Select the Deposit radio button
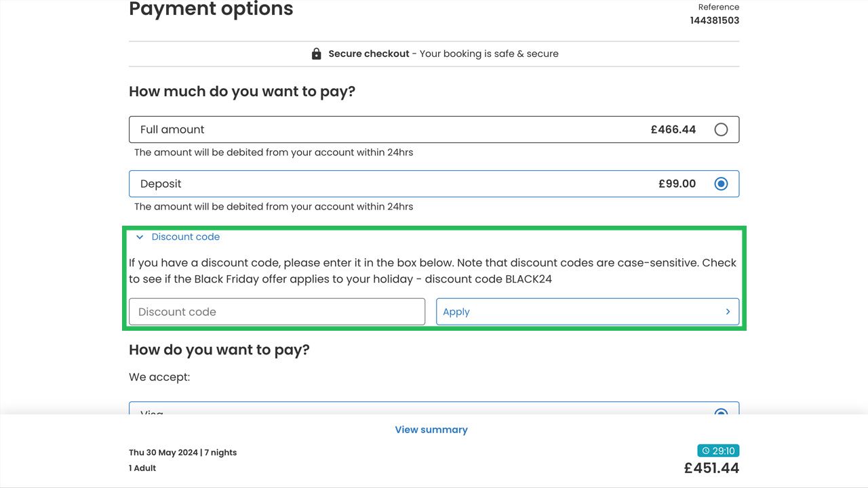 [721, 184]
